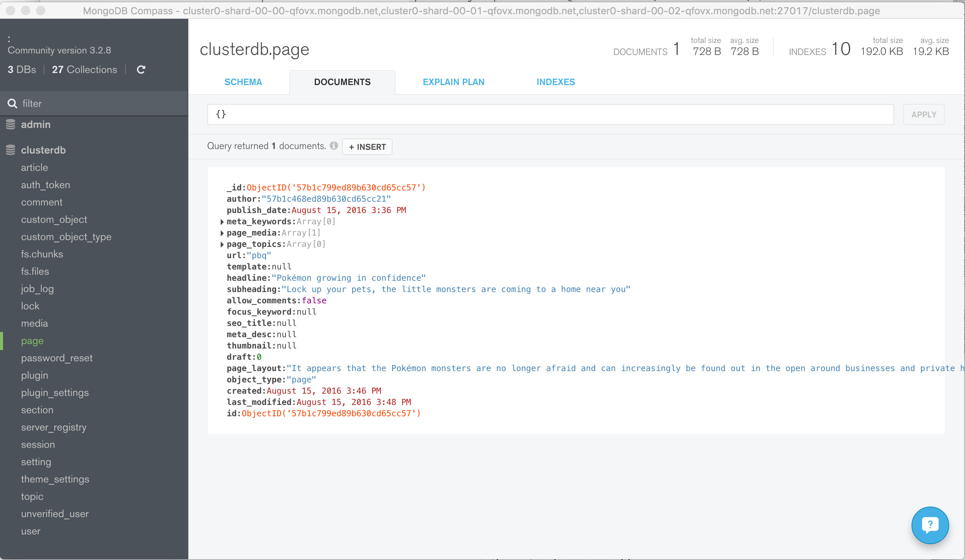This screenshot has width=965, height=560.
Task: Click the APPLY query button
Action: (924, 114)
